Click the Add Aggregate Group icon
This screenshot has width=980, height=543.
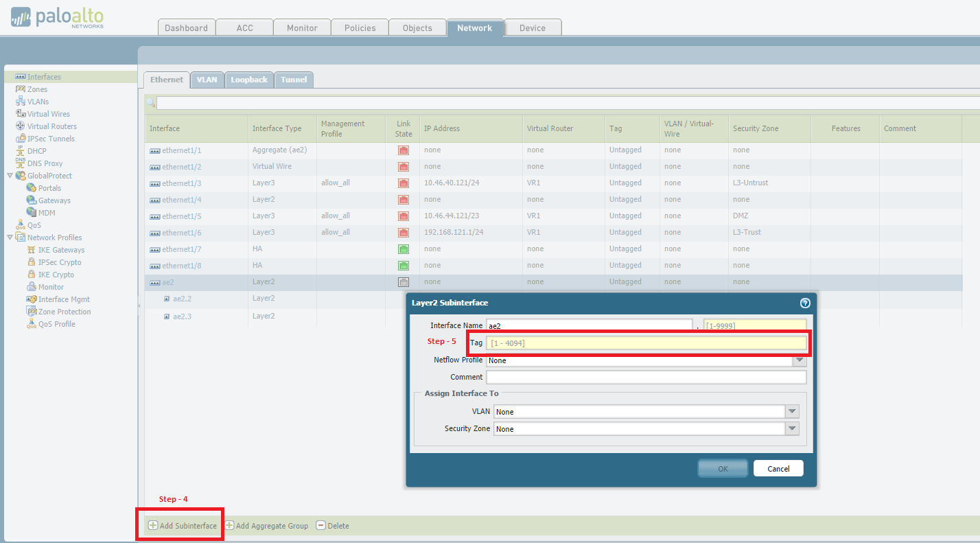[x=230, y=526]
